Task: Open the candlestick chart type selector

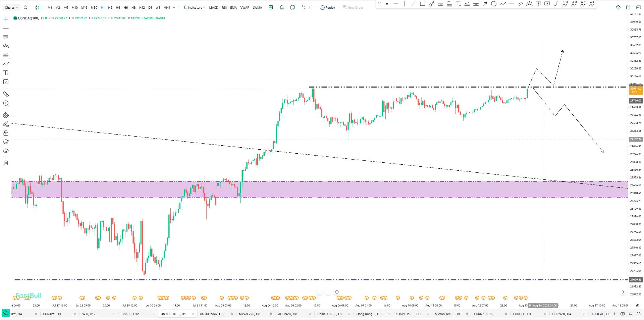Action: [37, 7]
